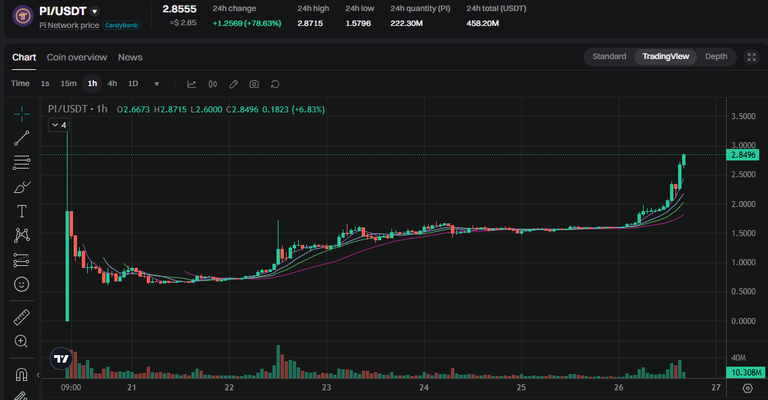
Task: Click the Pi Network coin logo
Action: pyautogui.click(x=23, y=16)
